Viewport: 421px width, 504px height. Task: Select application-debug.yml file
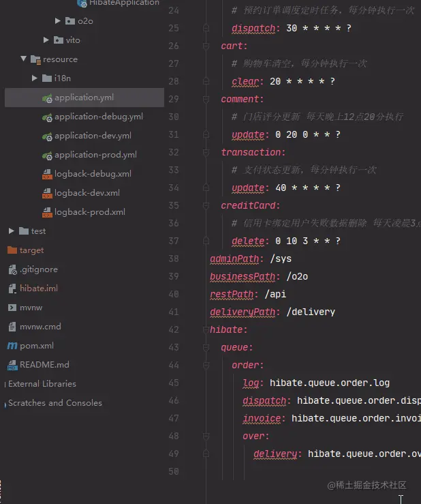[x=99, y=117]
